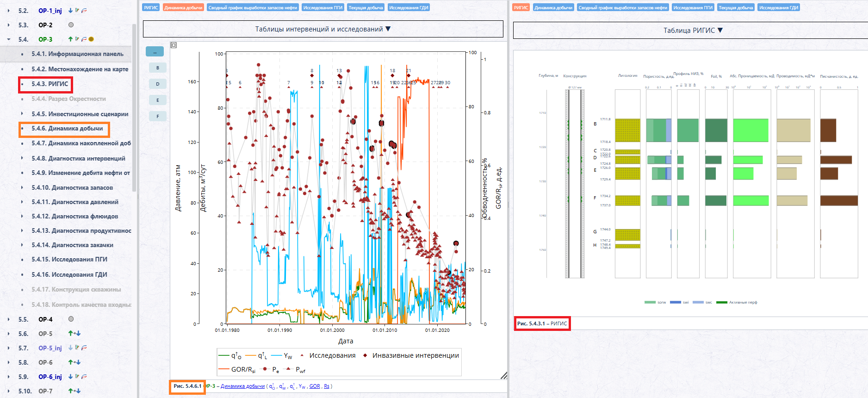
Task: Click the maximize square icon on the production chart
Action: coord(174,45)
